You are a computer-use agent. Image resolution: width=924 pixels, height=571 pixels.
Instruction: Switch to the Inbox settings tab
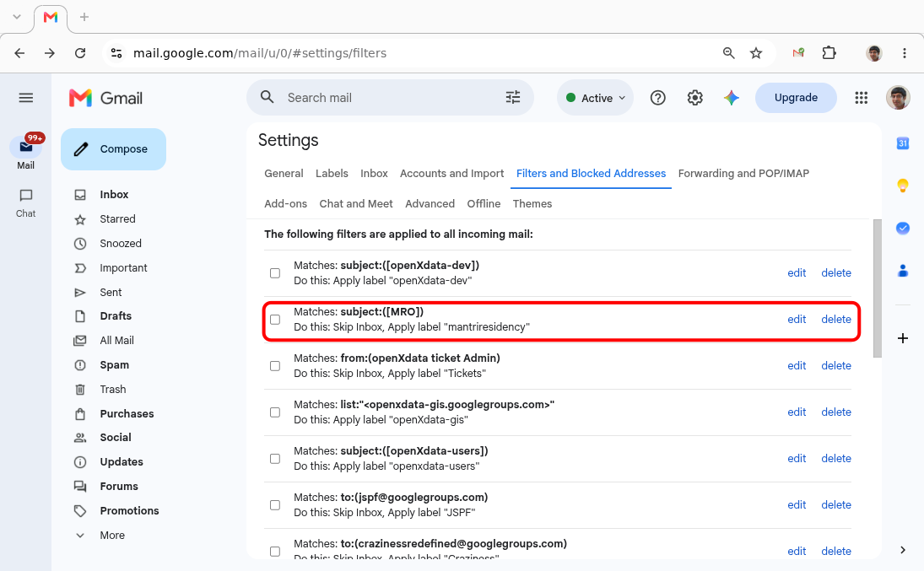tap(374, 173)
